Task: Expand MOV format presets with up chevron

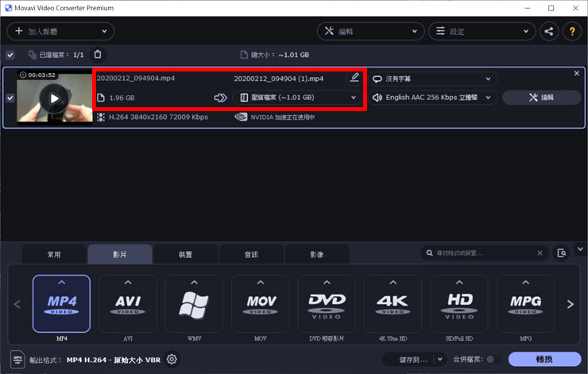Action: tap(261, 282)
